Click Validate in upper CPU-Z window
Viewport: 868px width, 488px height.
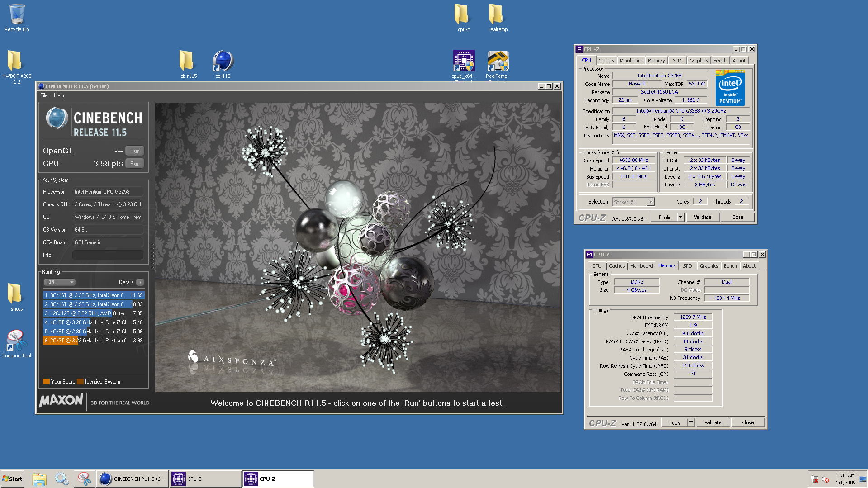click(702, 218)
